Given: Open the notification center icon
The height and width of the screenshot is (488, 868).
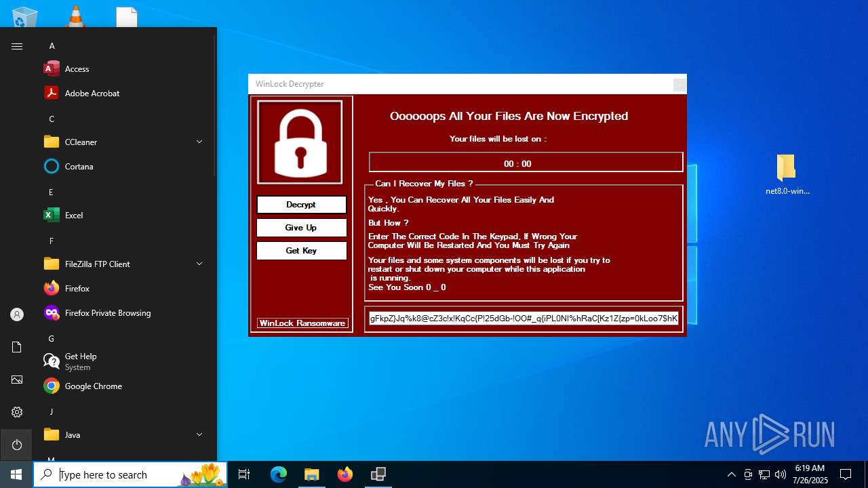Looking at the screenshot, I should click(846, 474).
